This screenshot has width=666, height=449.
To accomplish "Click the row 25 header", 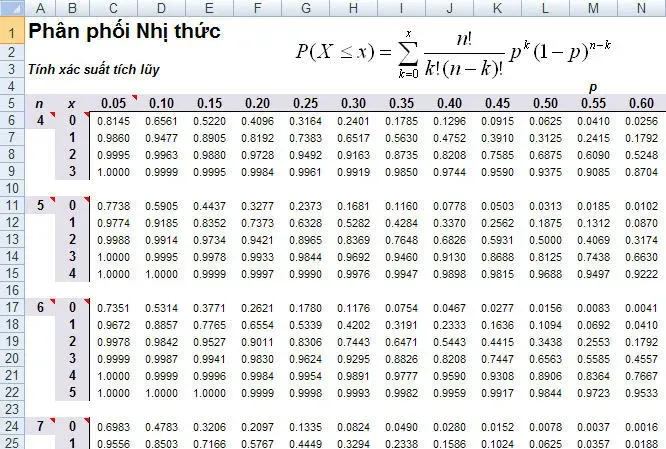I will coord(11,442).
